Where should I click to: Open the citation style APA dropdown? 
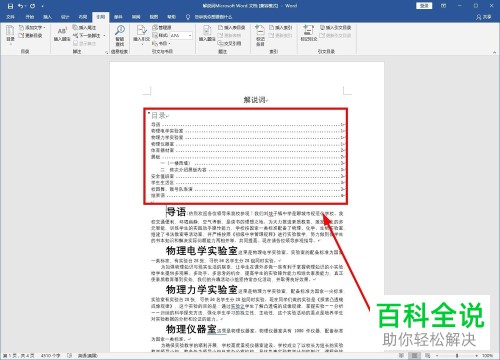tap(182, 35)
